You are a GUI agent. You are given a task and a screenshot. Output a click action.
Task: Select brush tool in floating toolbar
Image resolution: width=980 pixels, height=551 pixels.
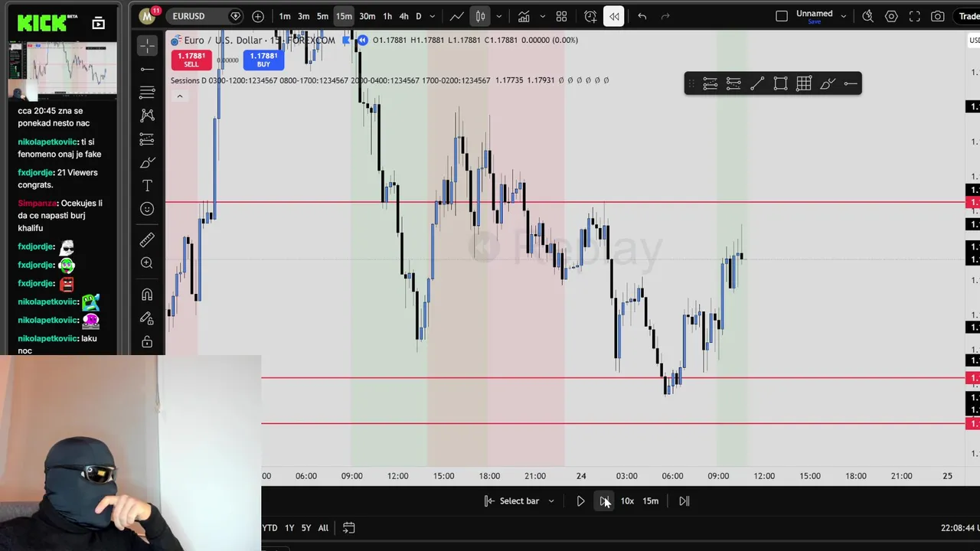(x=828, y=84)
